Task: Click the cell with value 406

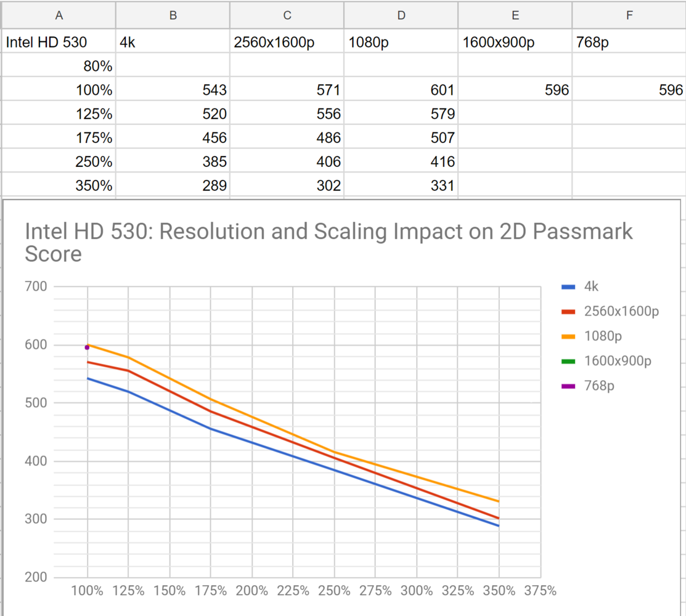Action: (x=287, y=161)
